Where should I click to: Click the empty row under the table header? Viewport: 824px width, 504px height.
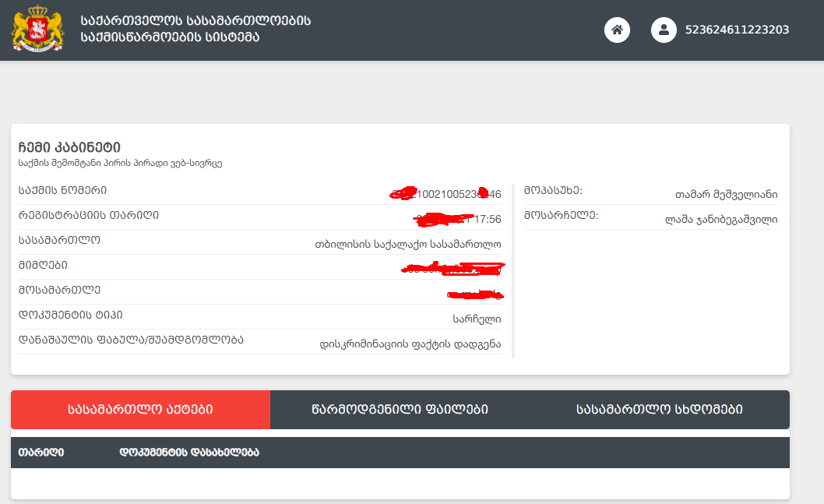coord(400,483)
